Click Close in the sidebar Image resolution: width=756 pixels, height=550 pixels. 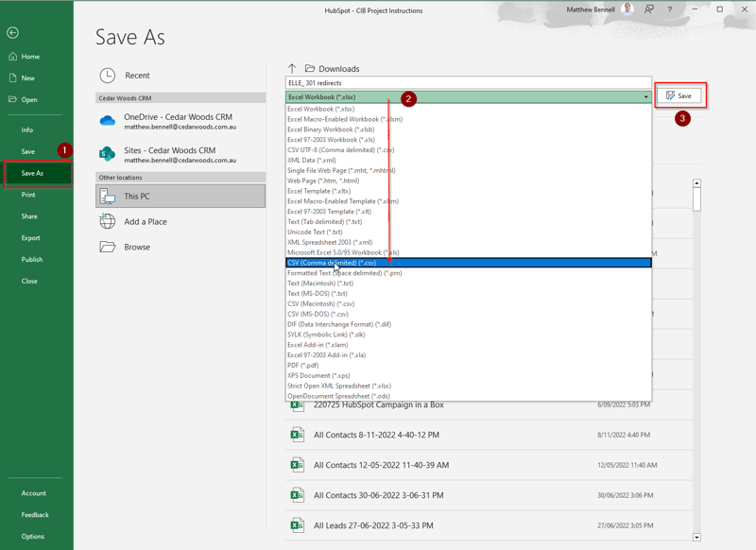click(29, 281)
